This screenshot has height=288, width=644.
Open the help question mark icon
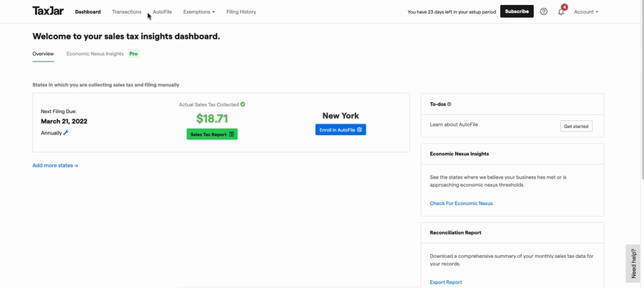544,11
